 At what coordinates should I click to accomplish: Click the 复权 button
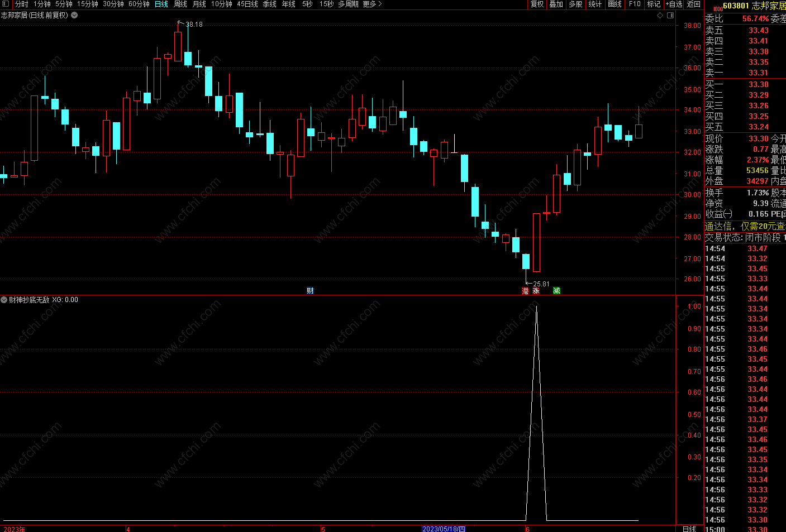click(x=537, y=4)
